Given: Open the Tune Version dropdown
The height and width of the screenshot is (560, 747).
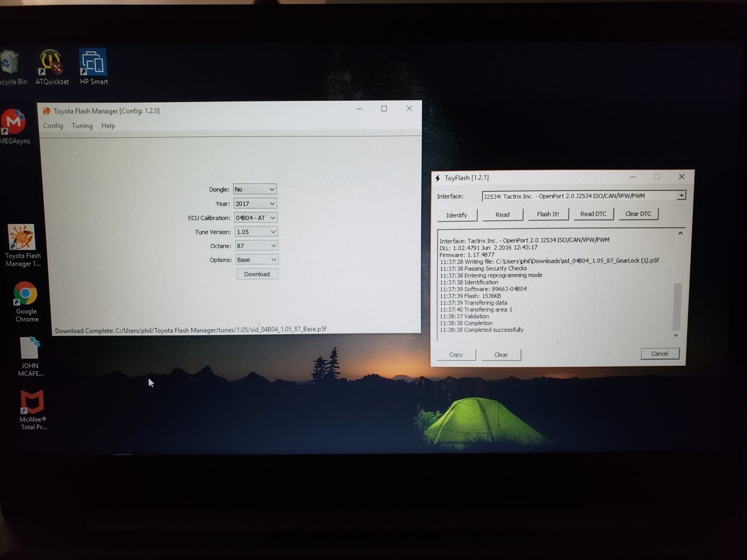Looking at the screenshot, I should tap(256, 232).
